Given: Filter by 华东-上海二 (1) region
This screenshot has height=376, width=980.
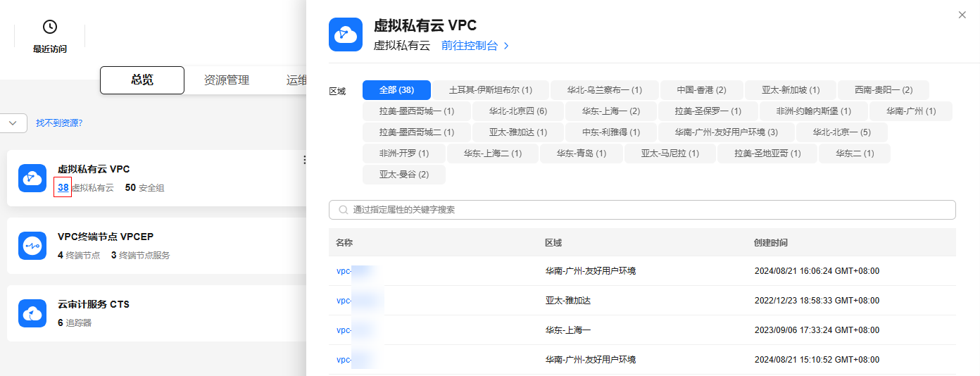Looking at the screenshot, I should tap(493, 153).
